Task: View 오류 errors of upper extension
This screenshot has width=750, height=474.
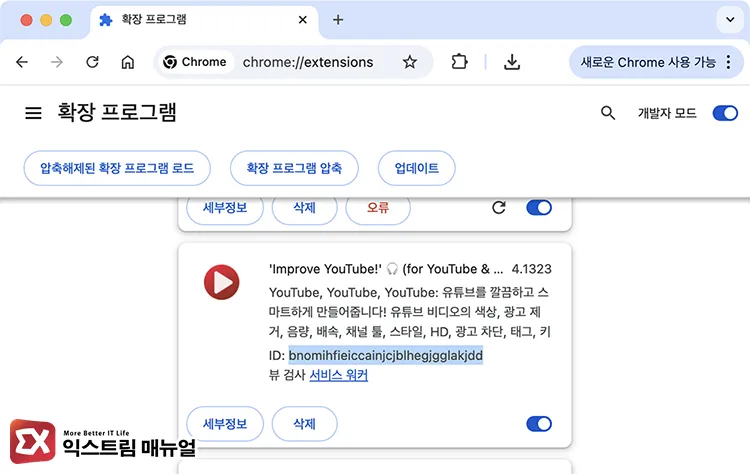Action: pyautogui.click(x=378, y=208)
